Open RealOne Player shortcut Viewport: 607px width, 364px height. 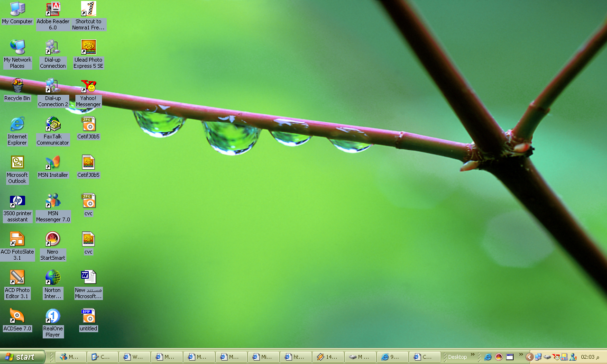pos(53,323)
